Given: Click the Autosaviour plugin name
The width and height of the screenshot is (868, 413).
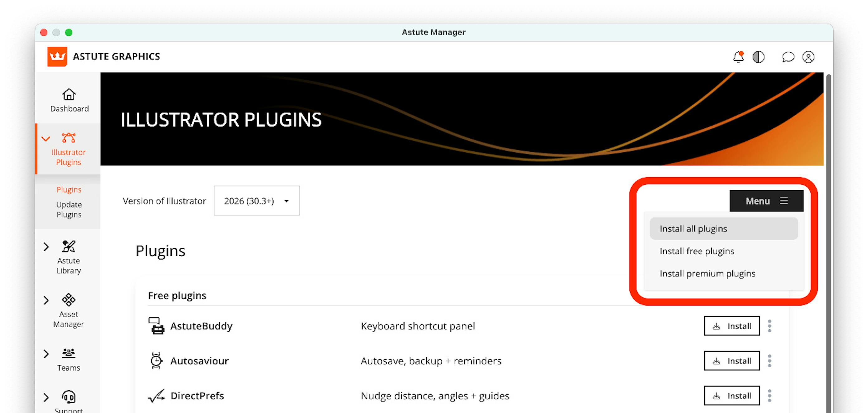Looking at the screenshot, I should [199, 361].
